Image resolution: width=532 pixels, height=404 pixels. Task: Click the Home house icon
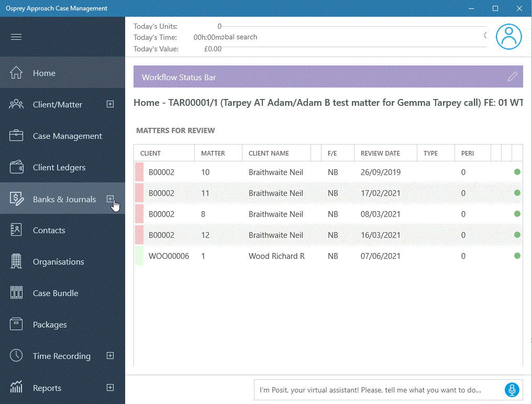(x=16, y=73)
